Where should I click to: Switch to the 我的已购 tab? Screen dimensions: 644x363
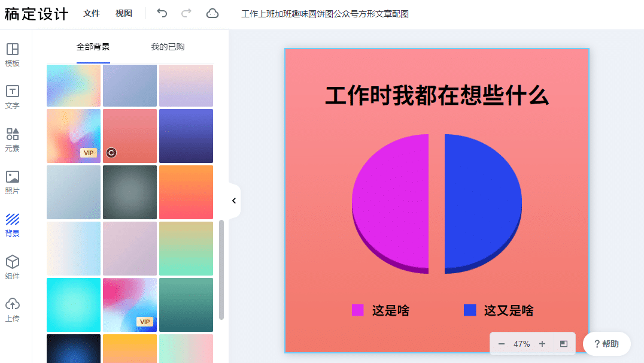point(168,47)
